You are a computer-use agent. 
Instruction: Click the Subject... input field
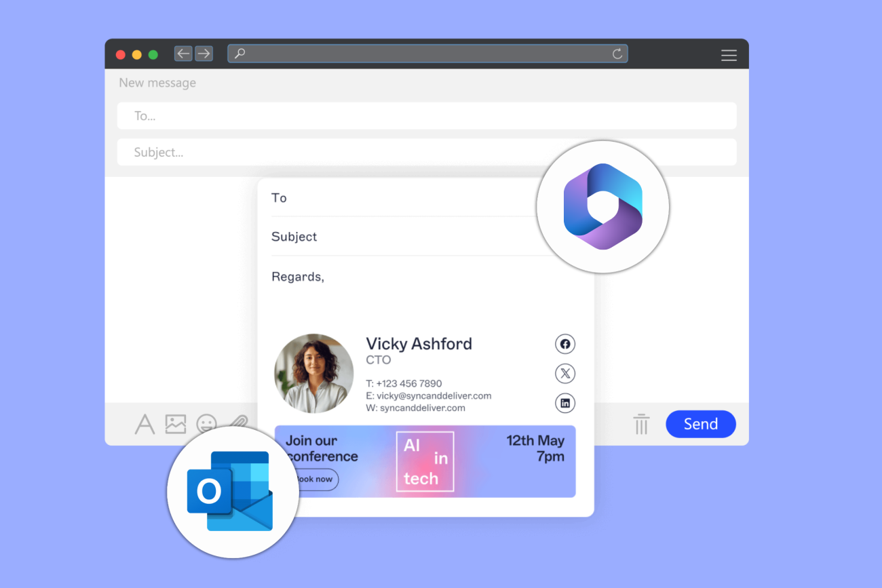tap(427, 153)
